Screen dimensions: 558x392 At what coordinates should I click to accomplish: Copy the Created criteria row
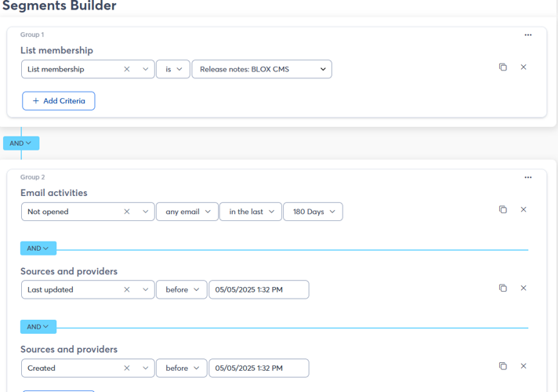point(503,366)
